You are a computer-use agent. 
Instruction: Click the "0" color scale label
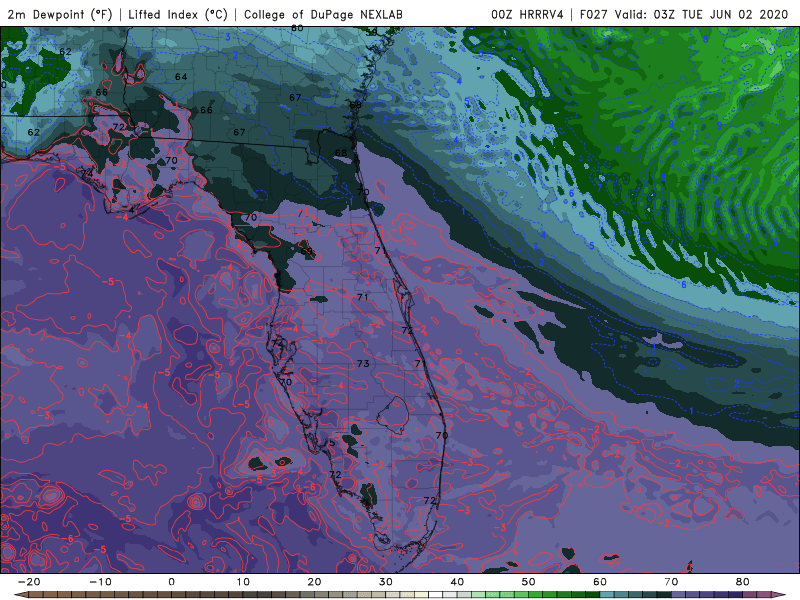click(x=171, y=582)
